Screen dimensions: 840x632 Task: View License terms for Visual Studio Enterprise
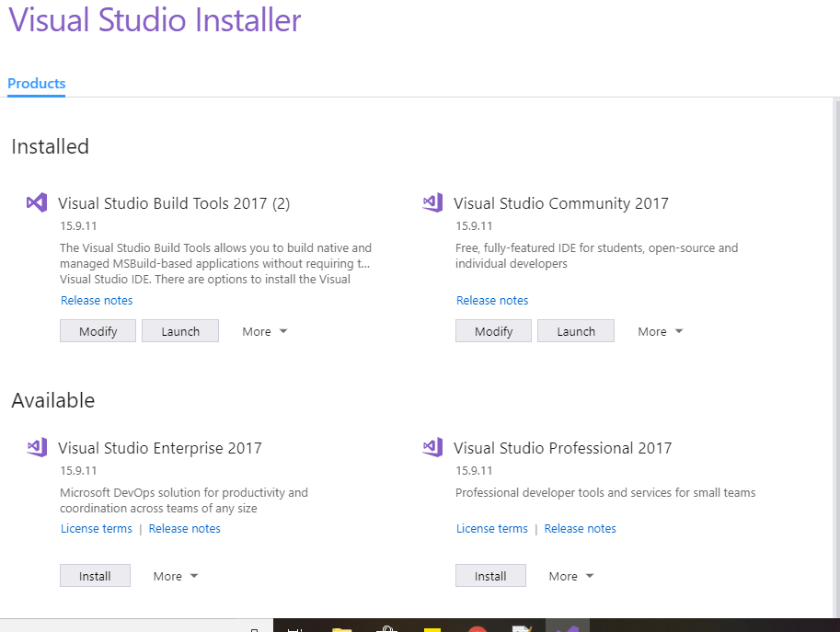point(97,529)
